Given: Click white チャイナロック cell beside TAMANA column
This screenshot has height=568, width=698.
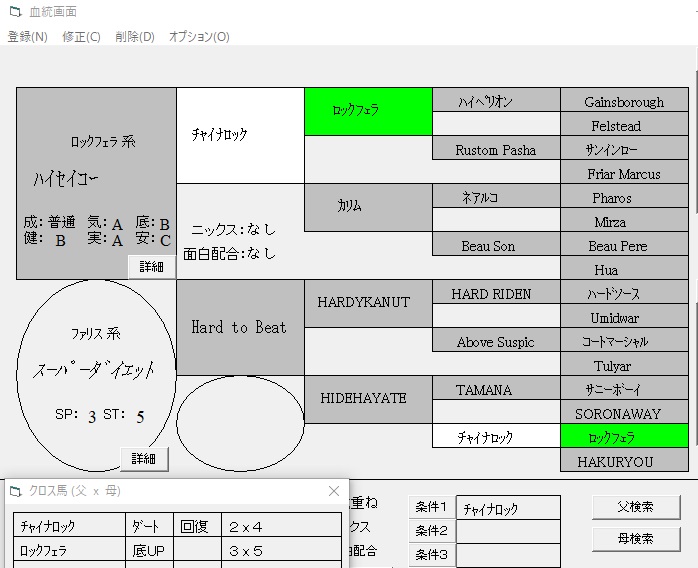Looking at the screenshot, I should coord(496,436).
